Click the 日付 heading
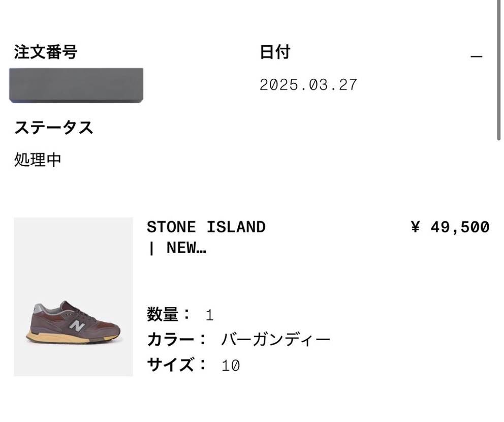The height and width of the screenshot is (422, 504). tap(275, 52)
